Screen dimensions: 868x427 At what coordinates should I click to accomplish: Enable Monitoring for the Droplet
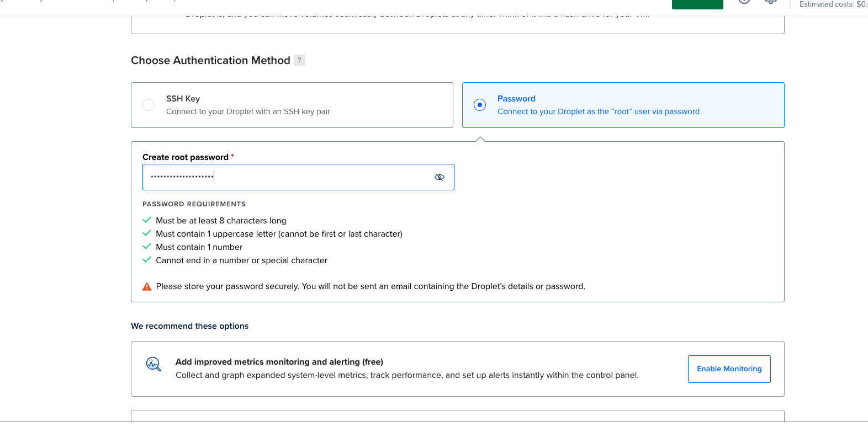(729, 369)
